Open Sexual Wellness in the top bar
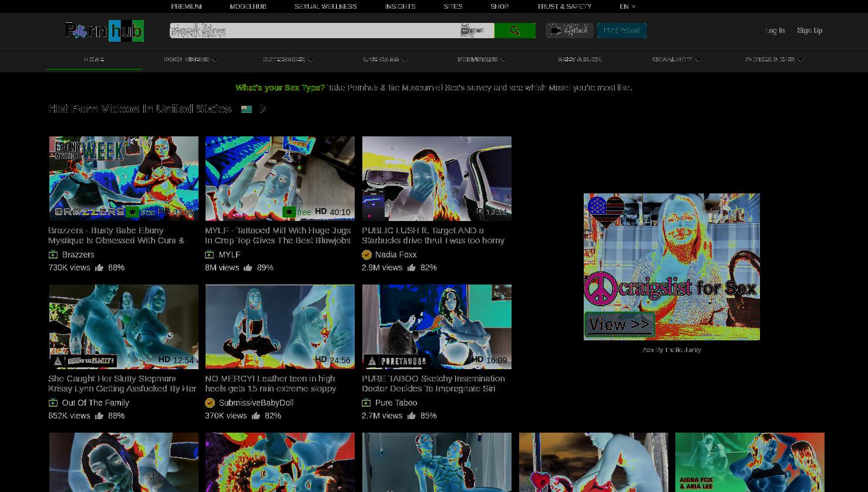The height and width of the screenshot is (492, 868). click(x=325, y=6)
